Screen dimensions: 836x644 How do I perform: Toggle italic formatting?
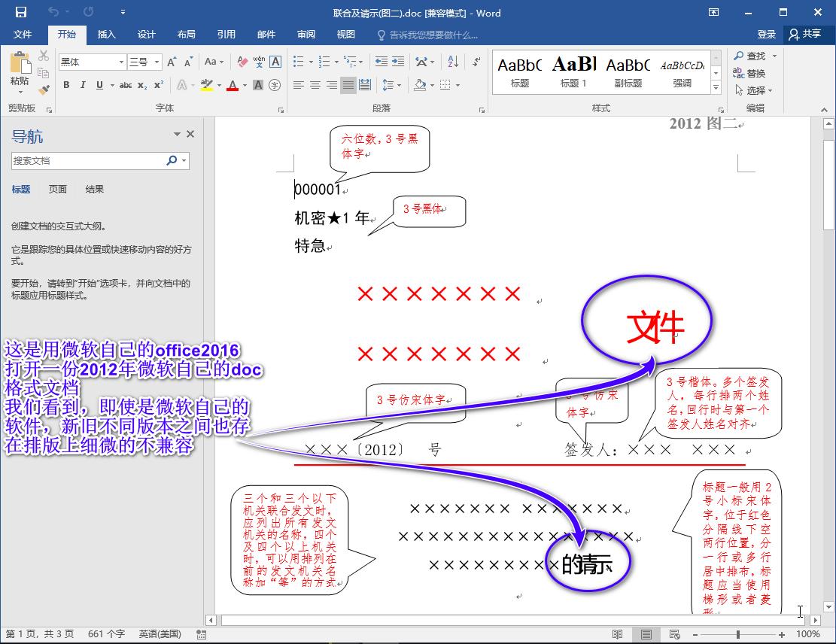pyautogui.click(x=83, y=85)
